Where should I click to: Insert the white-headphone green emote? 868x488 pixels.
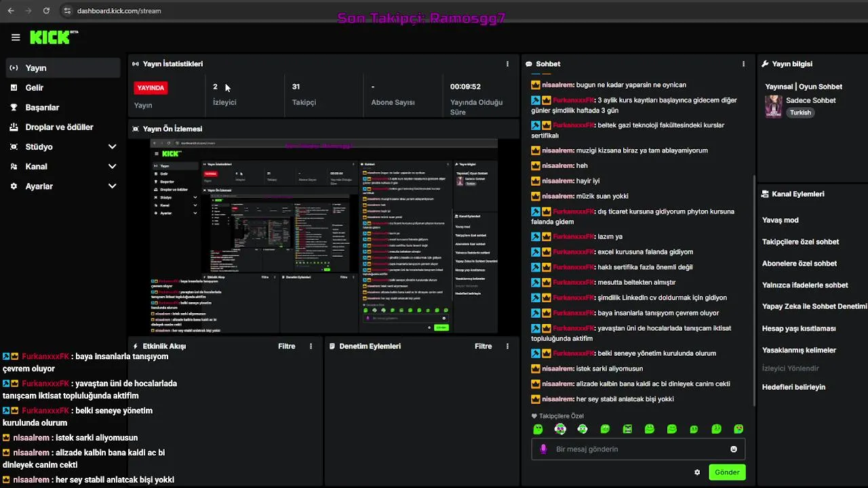pyautogui.click(x=583, y=429)
